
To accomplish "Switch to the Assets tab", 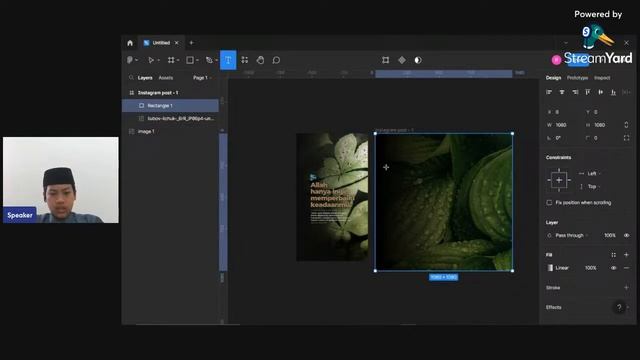I will tap(166, 78).
